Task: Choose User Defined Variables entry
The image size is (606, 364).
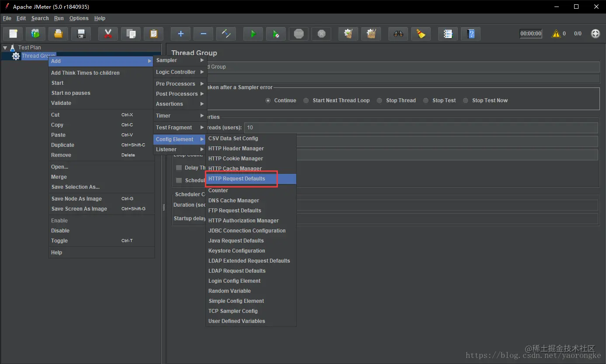Action: (251, 321)
